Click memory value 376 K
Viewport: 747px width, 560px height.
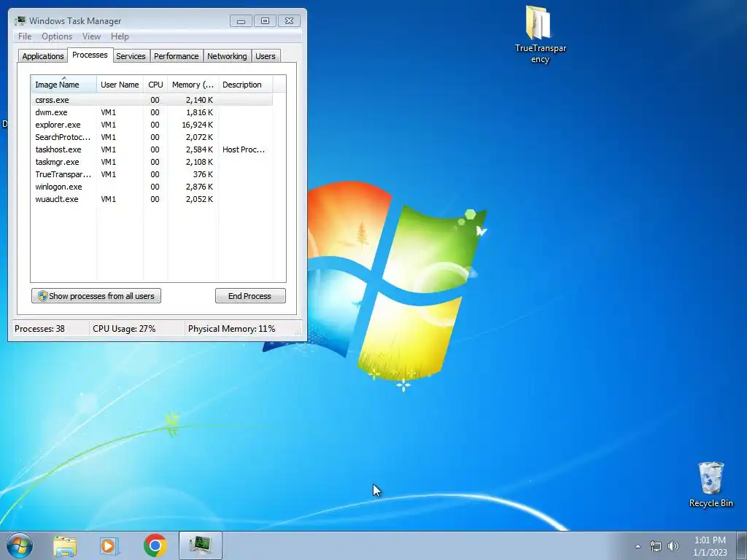click(203, 174)
